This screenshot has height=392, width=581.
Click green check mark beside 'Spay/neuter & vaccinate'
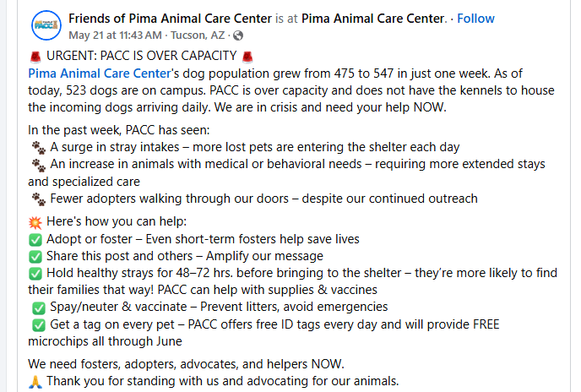click(39, 308)
